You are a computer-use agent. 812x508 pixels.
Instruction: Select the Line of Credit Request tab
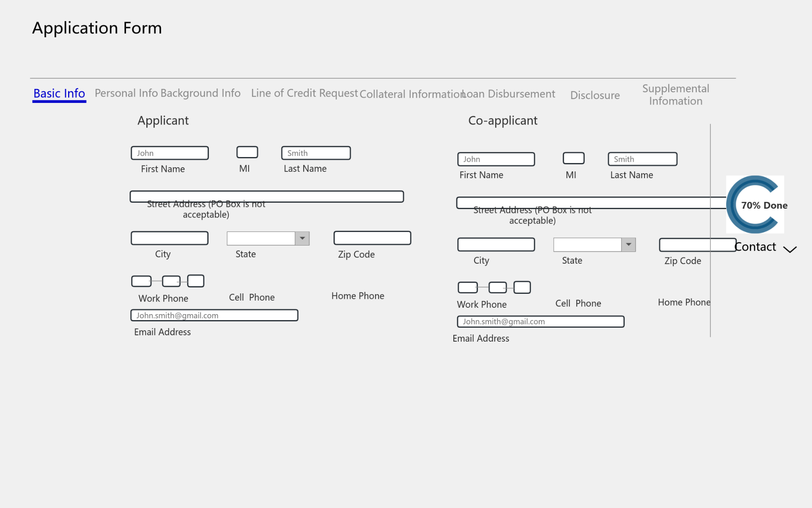[x=304, y=93]
